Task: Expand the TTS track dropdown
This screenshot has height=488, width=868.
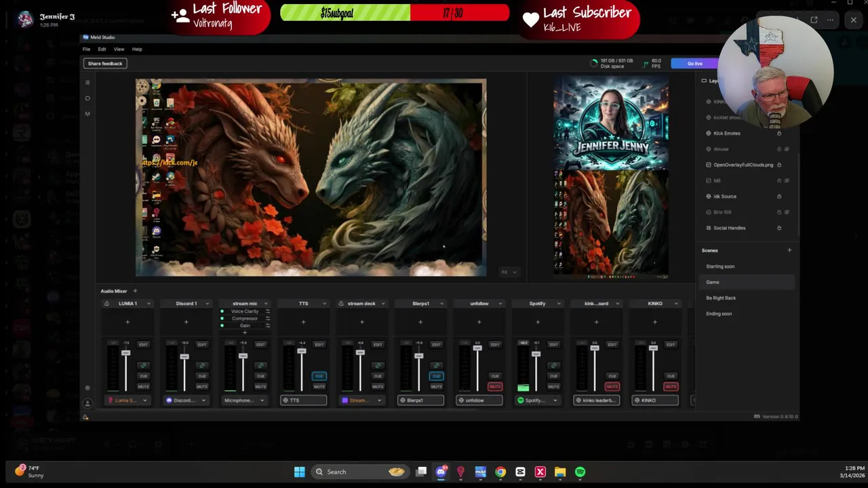Action: point(324,304)
